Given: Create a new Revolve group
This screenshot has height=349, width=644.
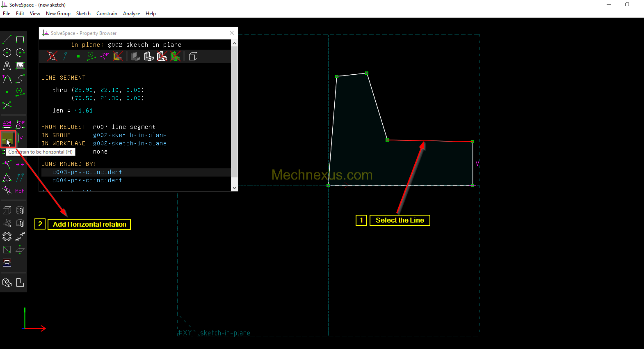Looking at the screenshot, I should pyautogui.click(x=20, y=223).
